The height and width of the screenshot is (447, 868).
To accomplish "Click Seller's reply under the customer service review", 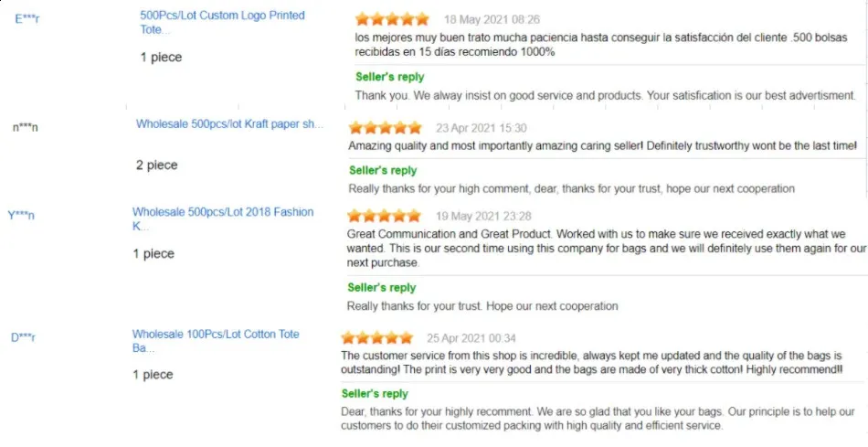I will (375, 394).
